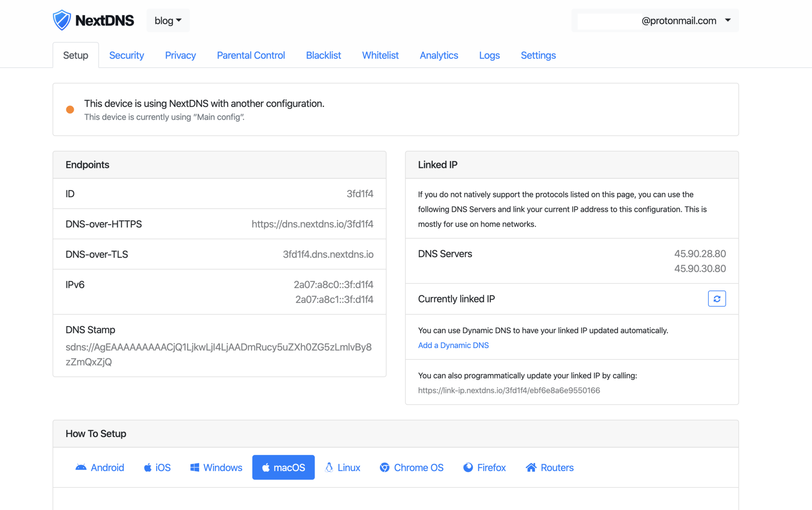Open the Firefox setup guide
Image resolution: width=812 pixels, height=510 pixels.
[484, 467]
